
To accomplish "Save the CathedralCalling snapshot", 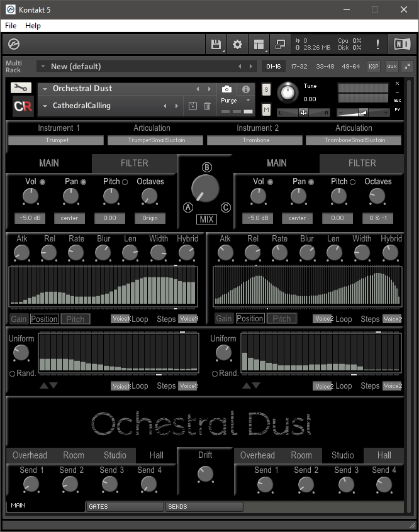I will click(x=193, y=106).
